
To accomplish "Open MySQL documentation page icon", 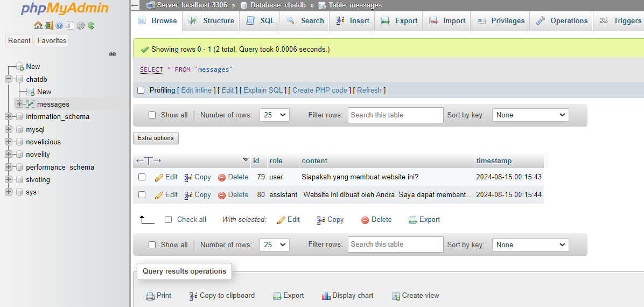I will (70, 25).
